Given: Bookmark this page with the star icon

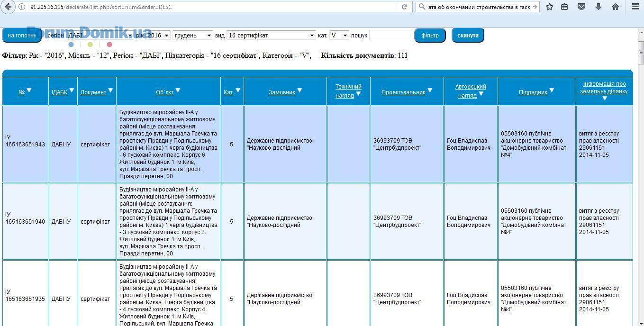Looking at the screenshot, I should [x=550, y=7].
